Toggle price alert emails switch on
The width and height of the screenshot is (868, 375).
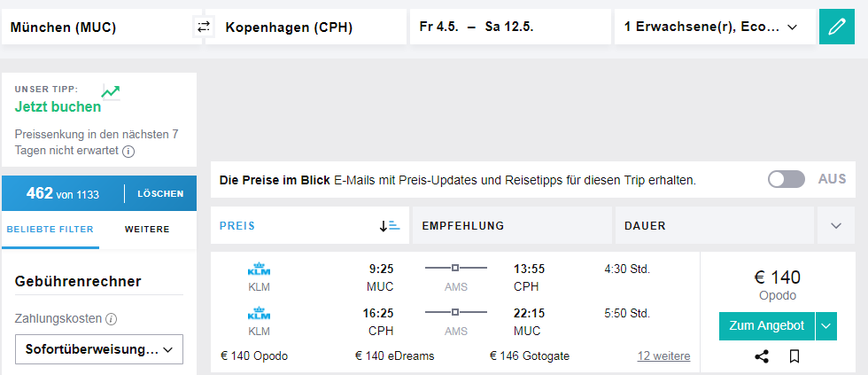tap(787, 179)
